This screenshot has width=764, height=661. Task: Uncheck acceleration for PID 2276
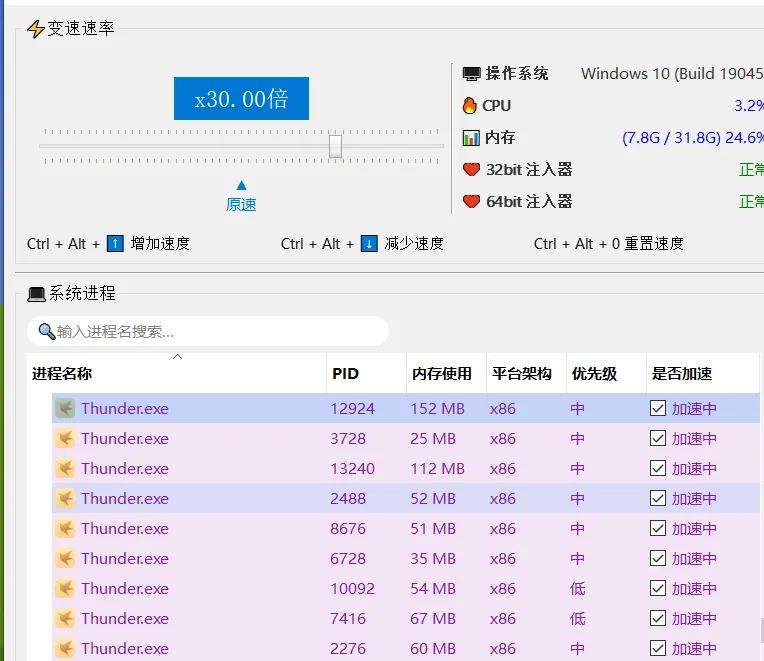[x=658, y=648]
